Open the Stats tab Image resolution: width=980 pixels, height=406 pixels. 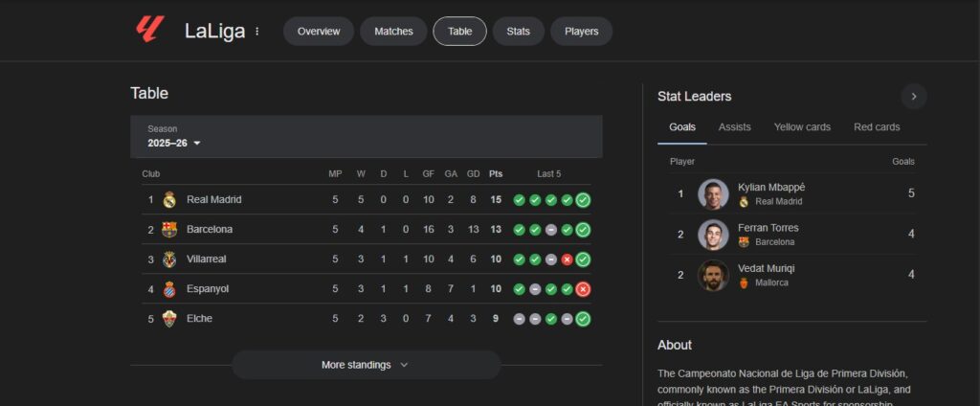point(518,32)
